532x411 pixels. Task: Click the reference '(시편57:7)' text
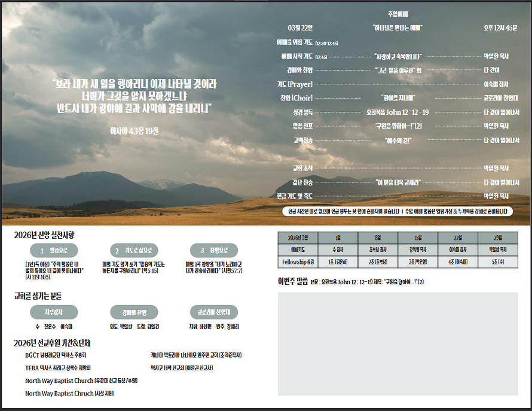pos(232,271)
